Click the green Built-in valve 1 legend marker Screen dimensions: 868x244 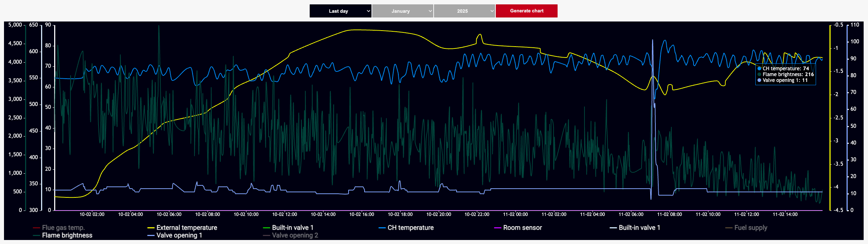tap(266, 228)
